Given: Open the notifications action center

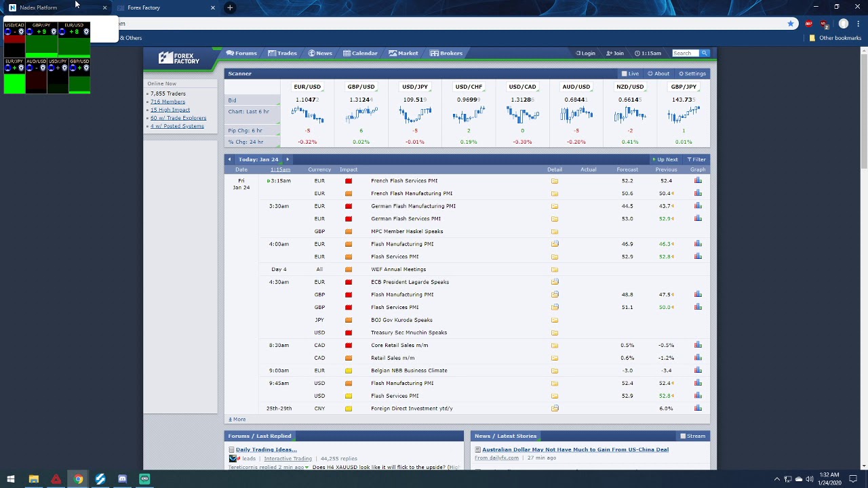Looking at the screenshot, I should (x=854, y=479).
